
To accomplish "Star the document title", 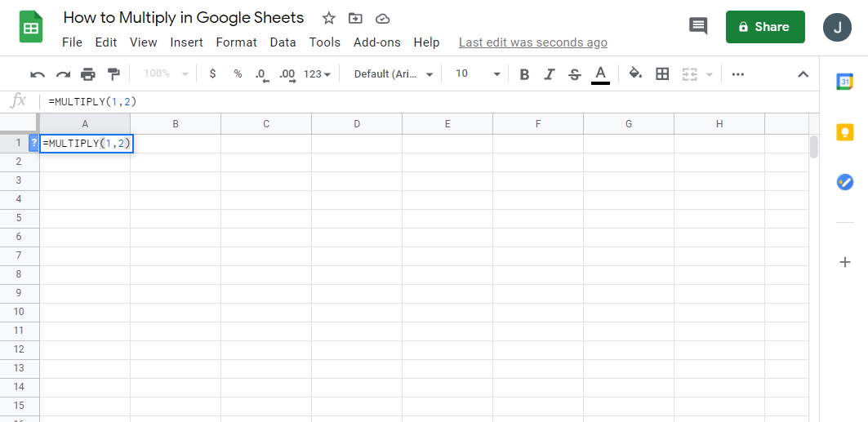I will [x=328, y=18].
